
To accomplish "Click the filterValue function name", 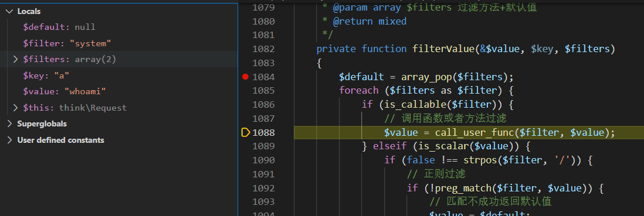I will (x=443, y=49).
